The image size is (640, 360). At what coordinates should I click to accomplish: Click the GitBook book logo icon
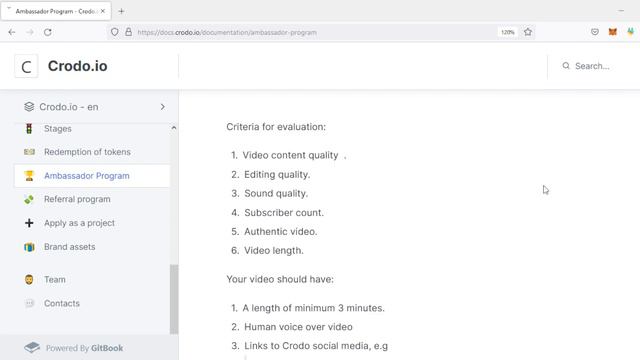(32, 348)
